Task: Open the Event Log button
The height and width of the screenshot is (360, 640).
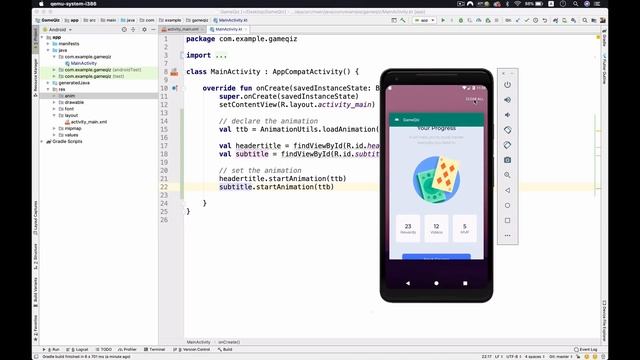Action: click(x=586, y=349)
